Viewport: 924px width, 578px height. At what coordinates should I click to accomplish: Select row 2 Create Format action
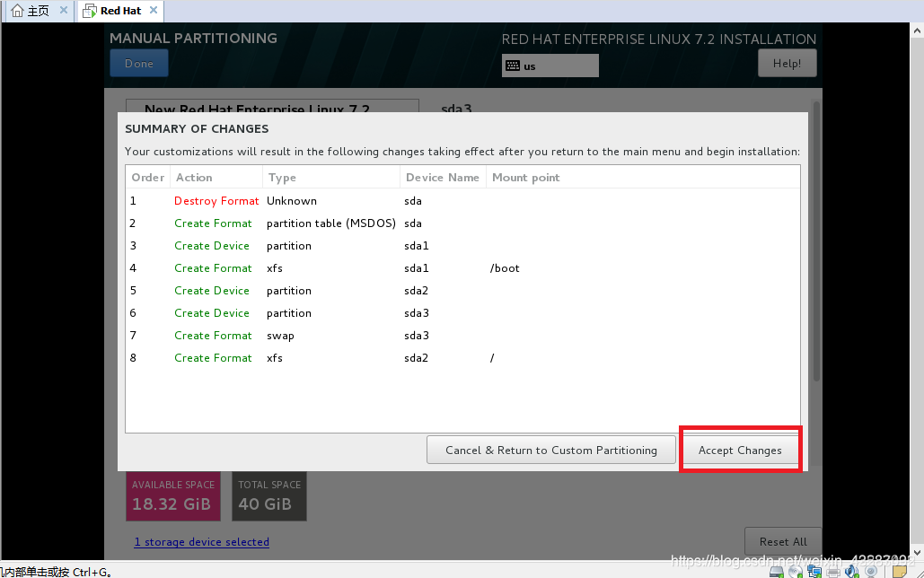(x=213, y=223)
